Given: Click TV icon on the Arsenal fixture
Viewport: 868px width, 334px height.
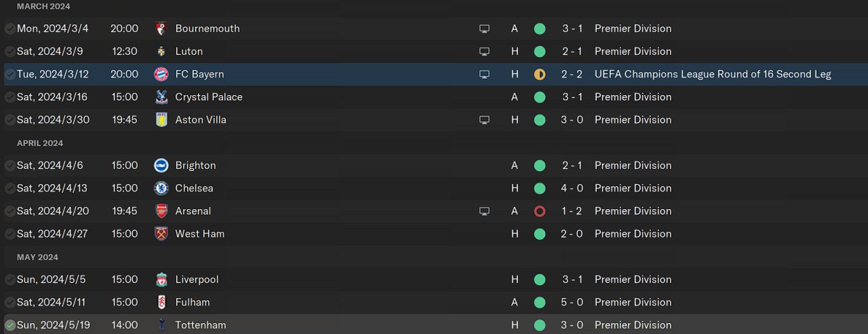Looking at the screenshot, I should [x=484, y=211].
